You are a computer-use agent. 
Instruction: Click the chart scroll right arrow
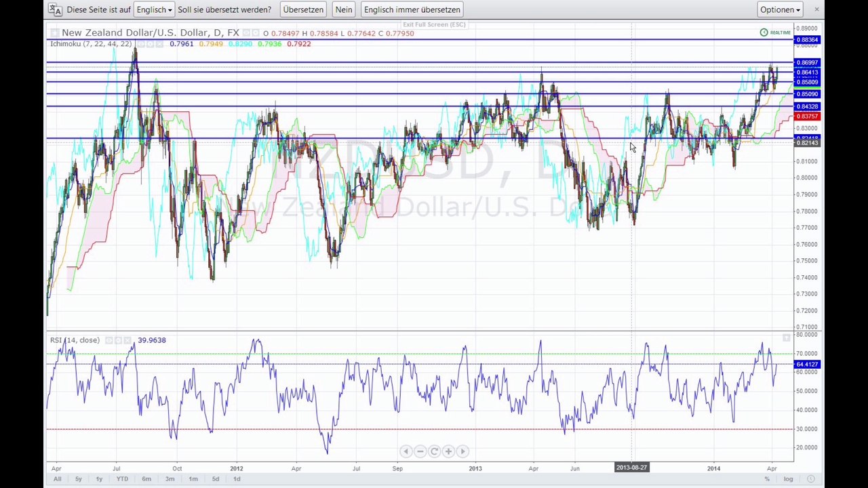coord(462,451)
